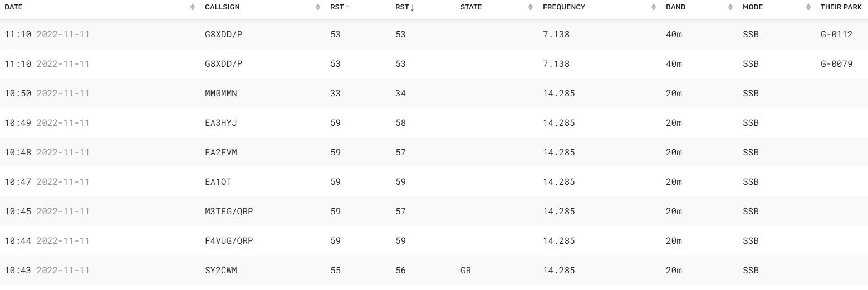Click the sort arrows beside FREQUENCY header
This screenshot has width=868, height=290.
654,7
